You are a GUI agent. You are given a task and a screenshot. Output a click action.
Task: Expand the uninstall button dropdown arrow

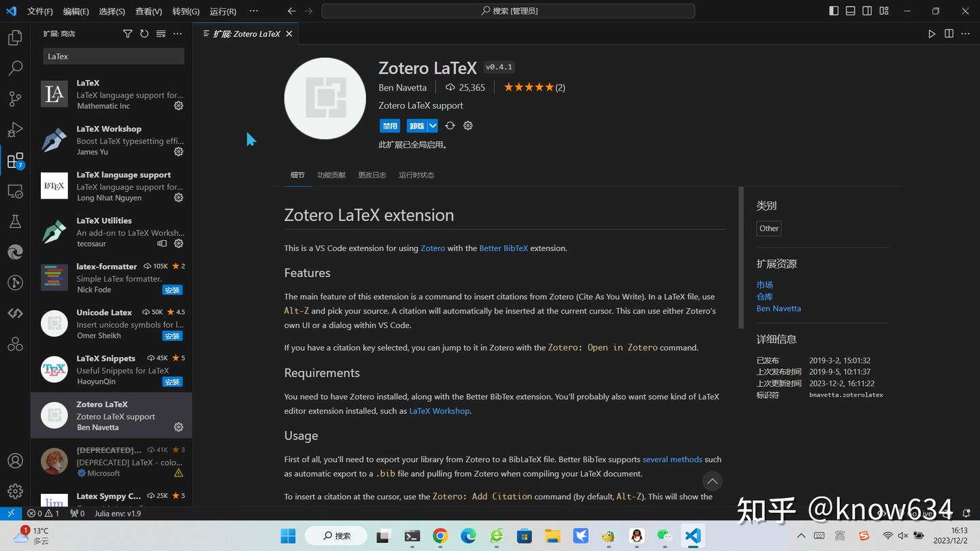pos(434,125)
